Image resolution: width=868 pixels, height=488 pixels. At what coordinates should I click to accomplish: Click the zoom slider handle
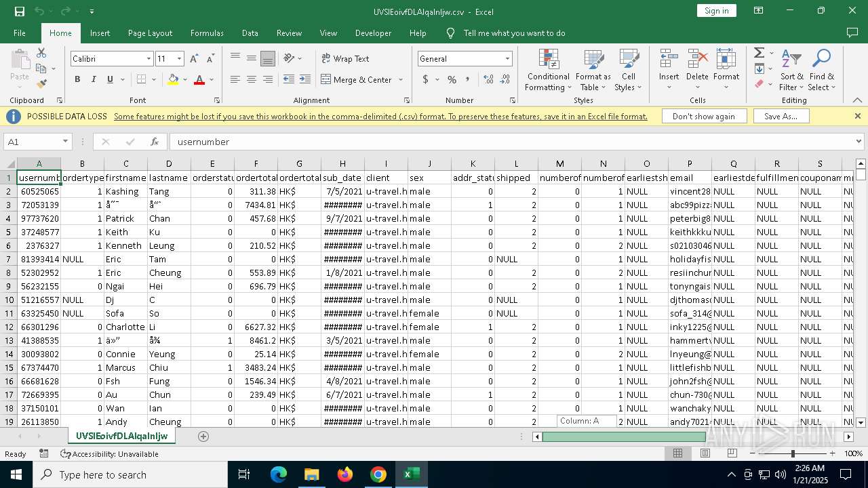click(793, 453)
